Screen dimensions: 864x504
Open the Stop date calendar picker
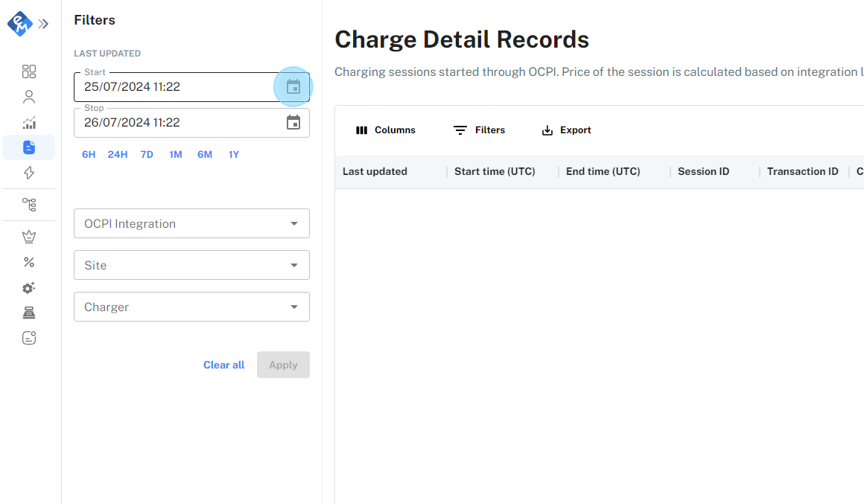(293, 122)
